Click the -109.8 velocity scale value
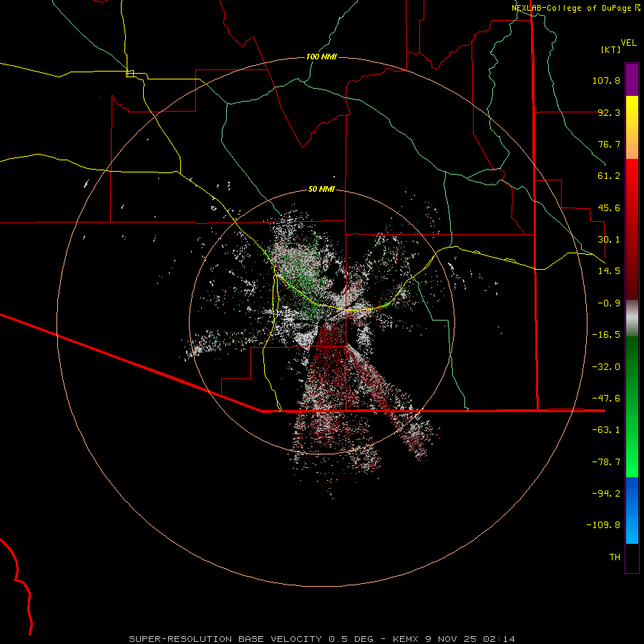The height and width of the screenshot is (644, 644). pyautogui.click(x=603, y=525)
